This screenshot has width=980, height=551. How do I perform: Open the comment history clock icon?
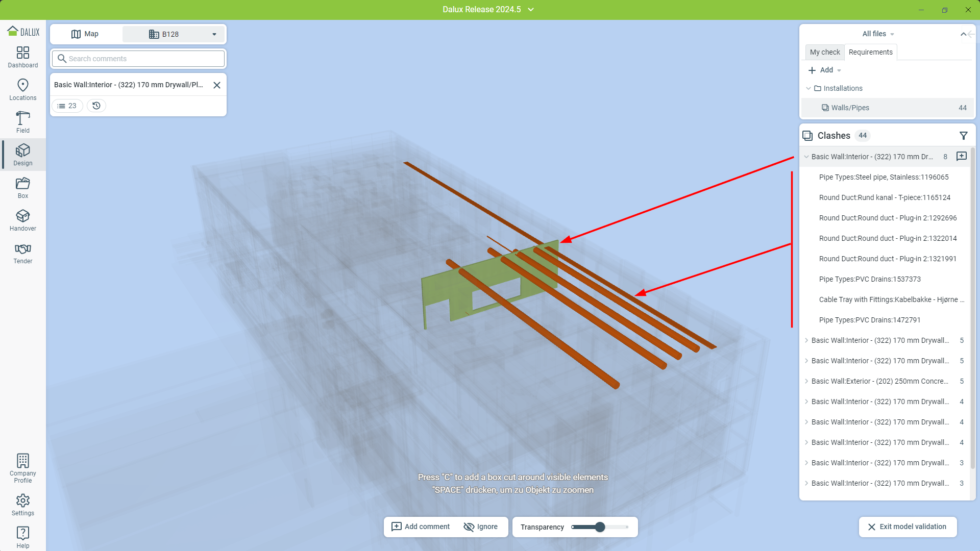pyautogui.click(x=96, y=106)
